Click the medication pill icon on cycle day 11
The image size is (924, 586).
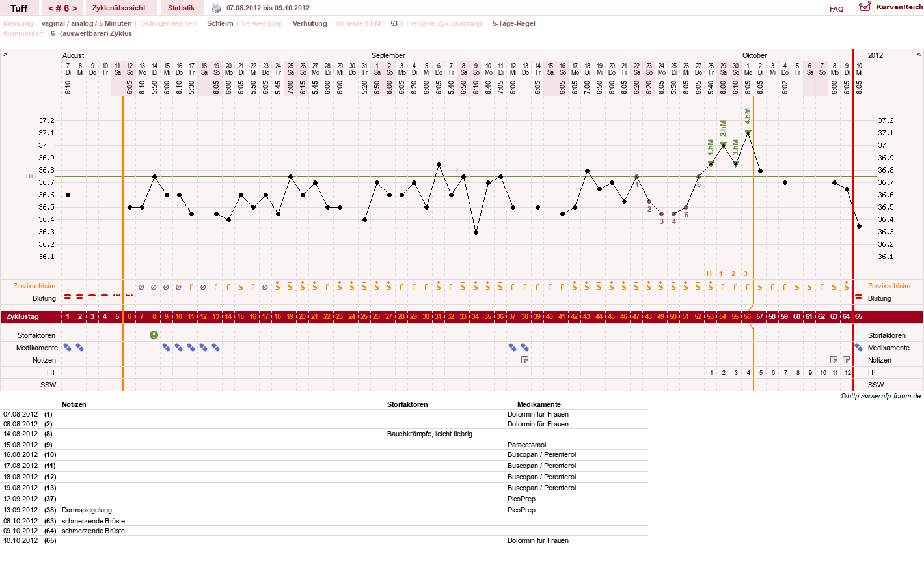(191, 347)
